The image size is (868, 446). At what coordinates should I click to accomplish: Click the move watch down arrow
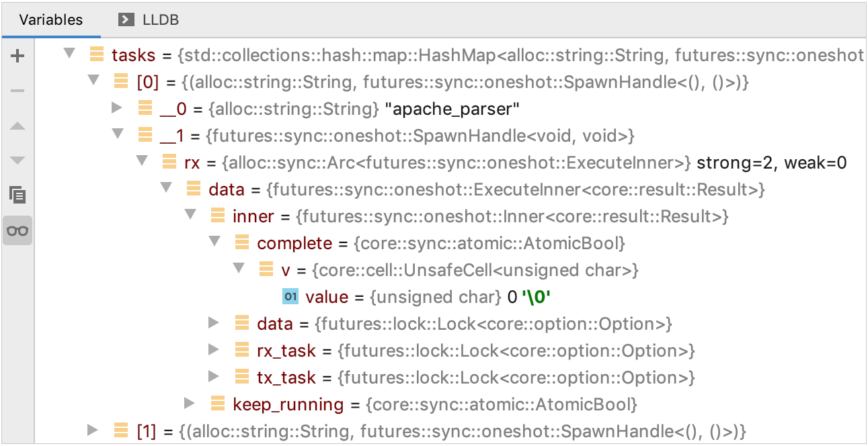tap(17, 161)
